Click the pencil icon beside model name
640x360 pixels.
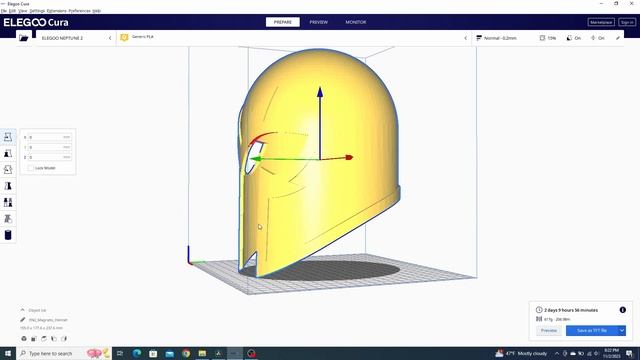[x=23, y=320]
